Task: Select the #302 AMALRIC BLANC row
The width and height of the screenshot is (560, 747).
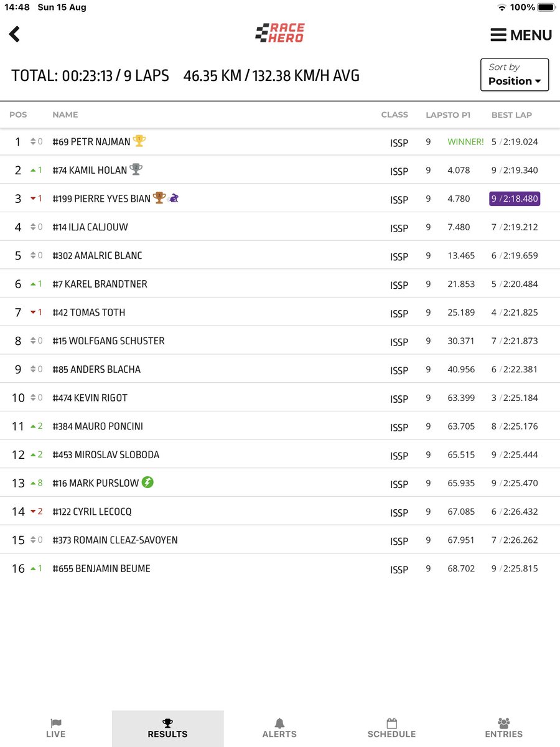Action: 280,255
